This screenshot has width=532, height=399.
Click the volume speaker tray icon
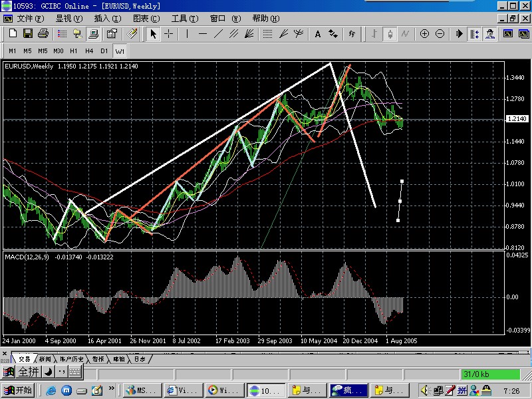coord(424,390)
